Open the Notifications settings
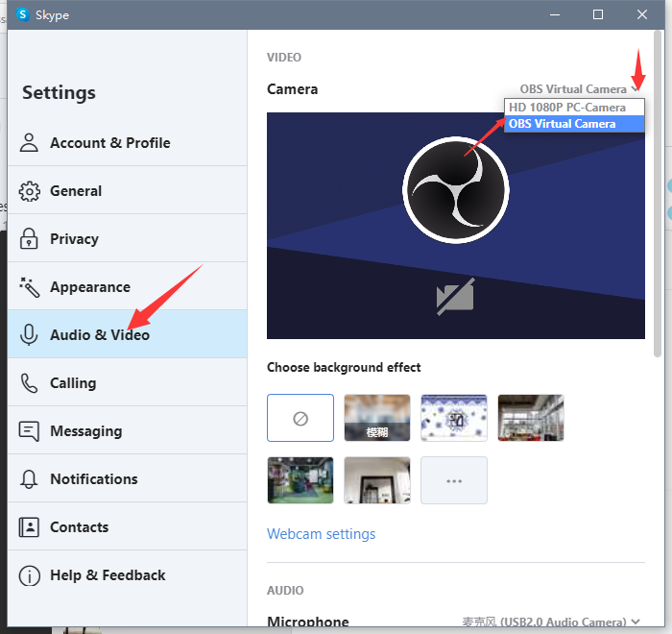672x634 pixels. (x=127, y=479)
